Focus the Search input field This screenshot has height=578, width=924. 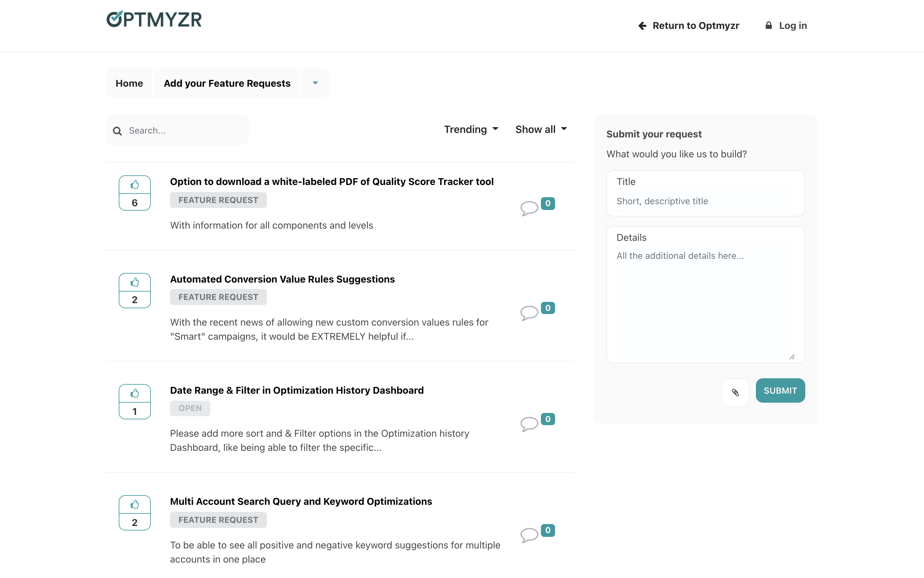point(177,130)
